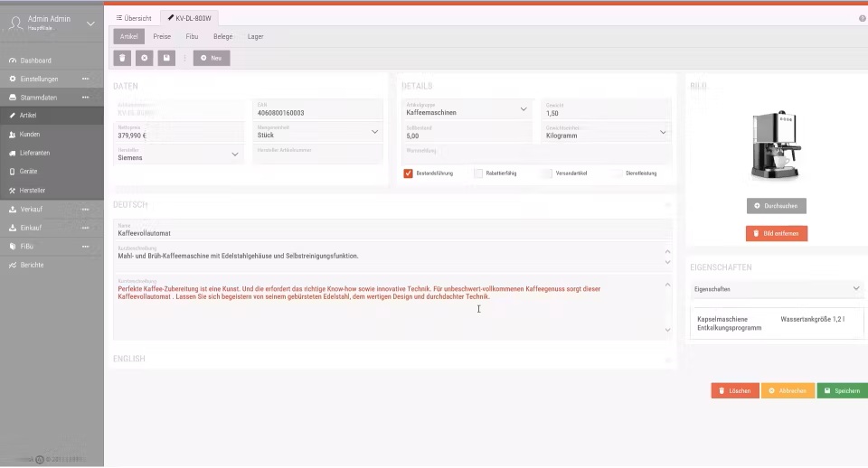Enable the Dienstleistung checkbox
868x468 pixels.
pyautogui.click(x=618, y=173)
